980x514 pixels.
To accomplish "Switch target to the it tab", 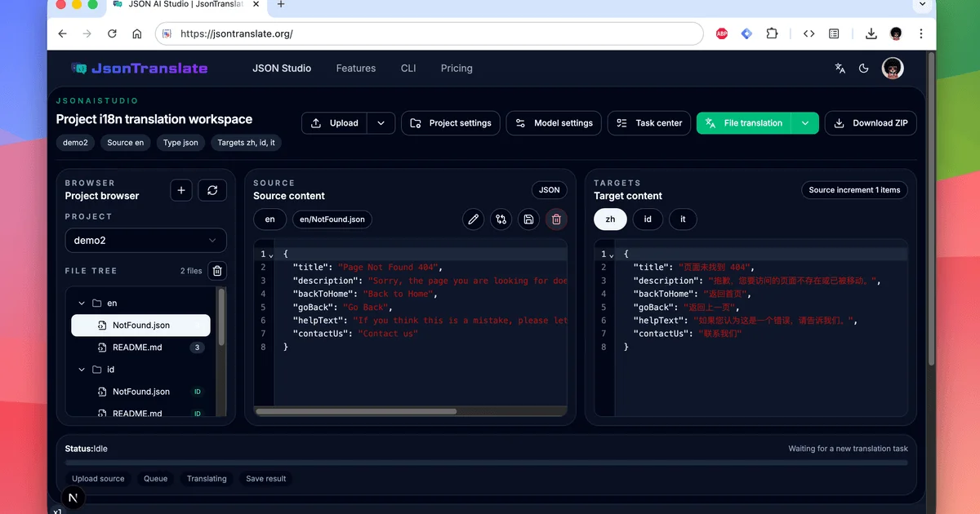I will 683,219.
